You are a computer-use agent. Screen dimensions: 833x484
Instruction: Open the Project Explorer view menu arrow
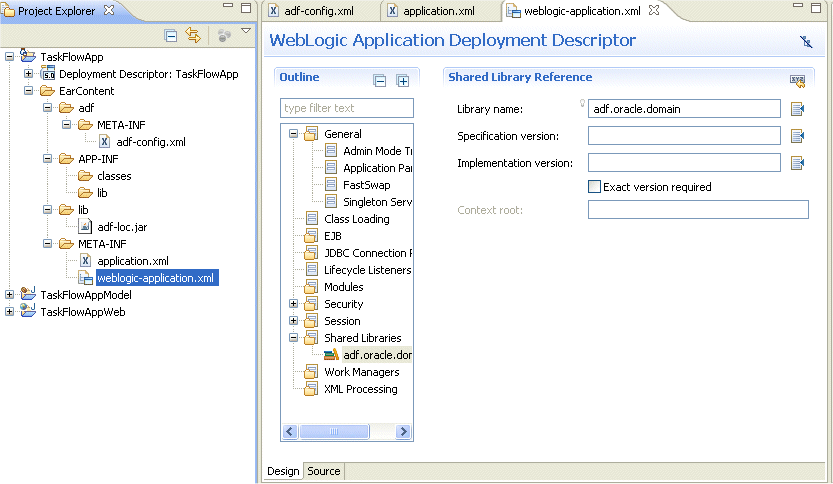coord(246,32)
